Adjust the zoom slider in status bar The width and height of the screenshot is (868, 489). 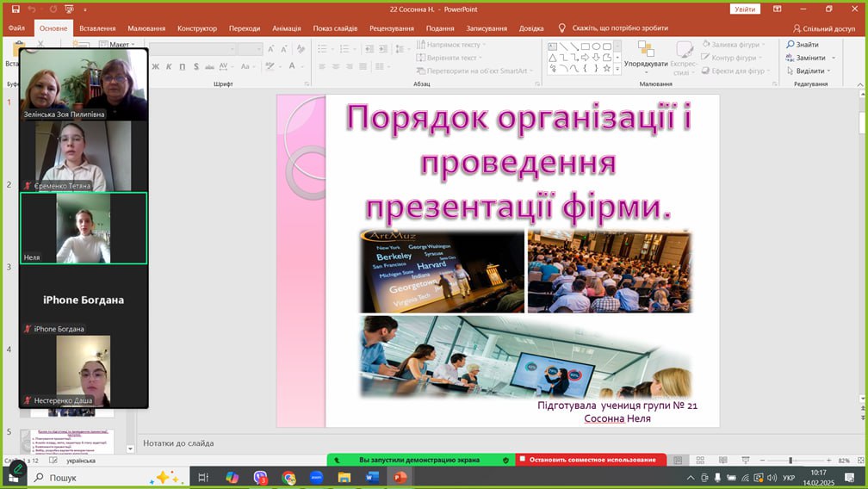[x=790, y=461]
